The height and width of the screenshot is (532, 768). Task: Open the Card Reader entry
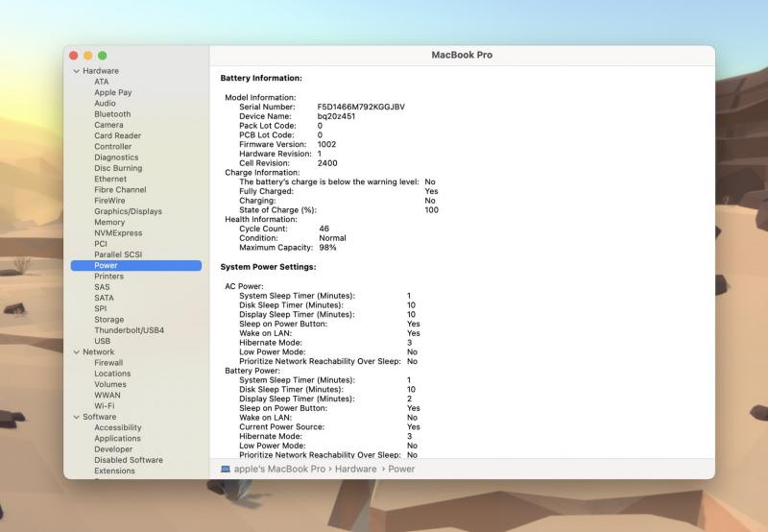[x=117, y=135]
